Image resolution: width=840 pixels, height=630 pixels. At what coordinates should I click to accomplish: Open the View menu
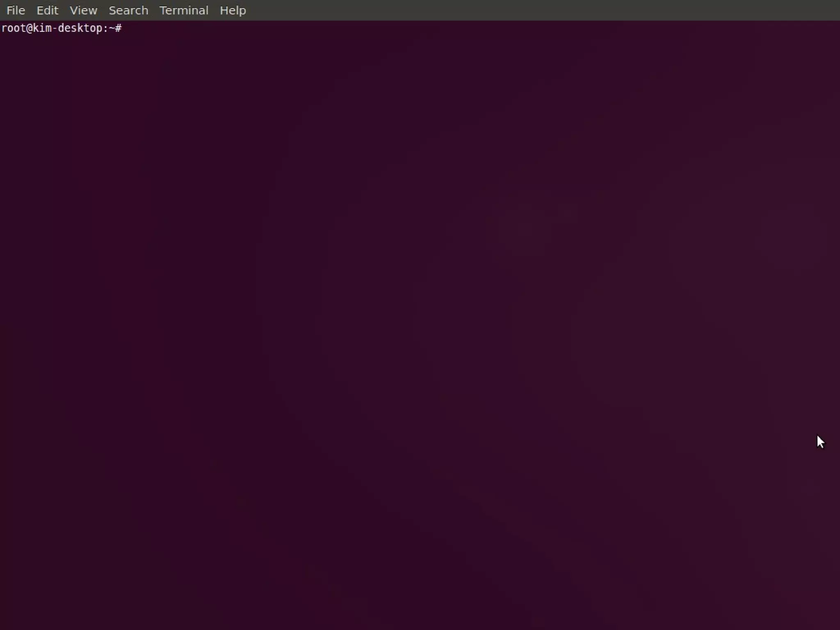(83, 10)
